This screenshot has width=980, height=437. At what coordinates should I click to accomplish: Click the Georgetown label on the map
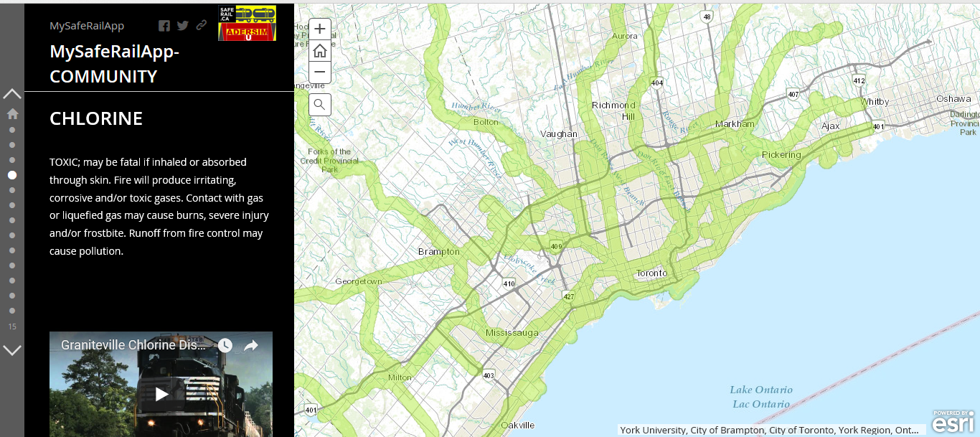tap(359, 282)
